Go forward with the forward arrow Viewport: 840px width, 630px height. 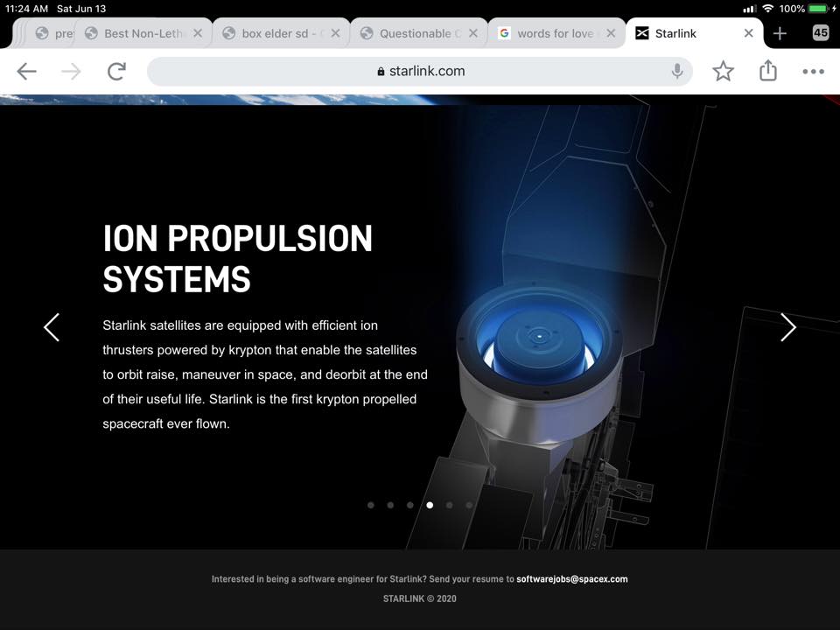point(71,71)
